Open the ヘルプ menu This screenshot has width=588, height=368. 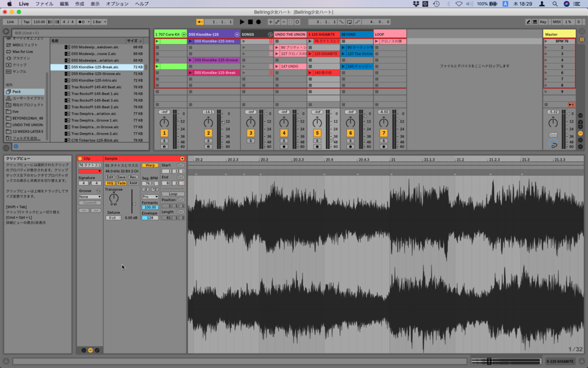(x=142, y=4)
